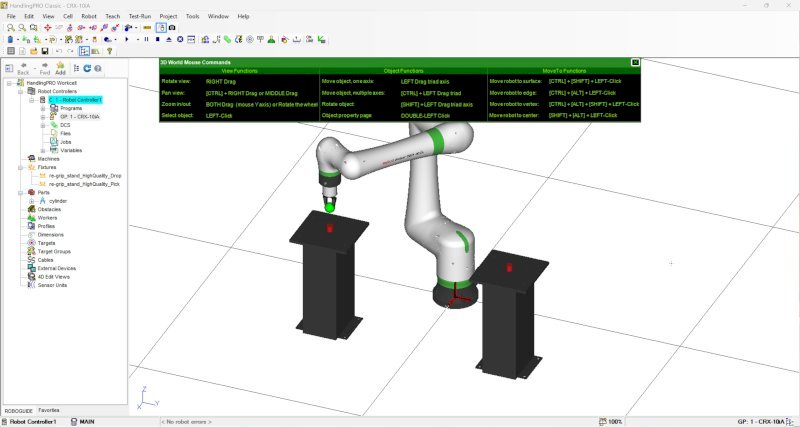This screenshot has height=427, width=800.
Task: Close the 3D World Mouse Commands overlay
Action: pos(635,62)
